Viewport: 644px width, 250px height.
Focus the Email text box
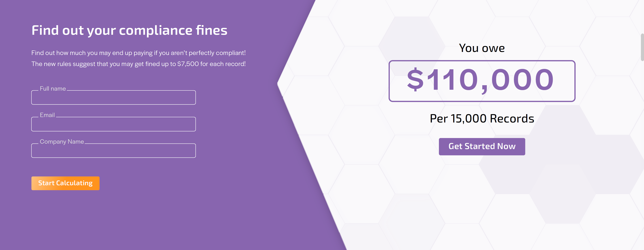113,124
